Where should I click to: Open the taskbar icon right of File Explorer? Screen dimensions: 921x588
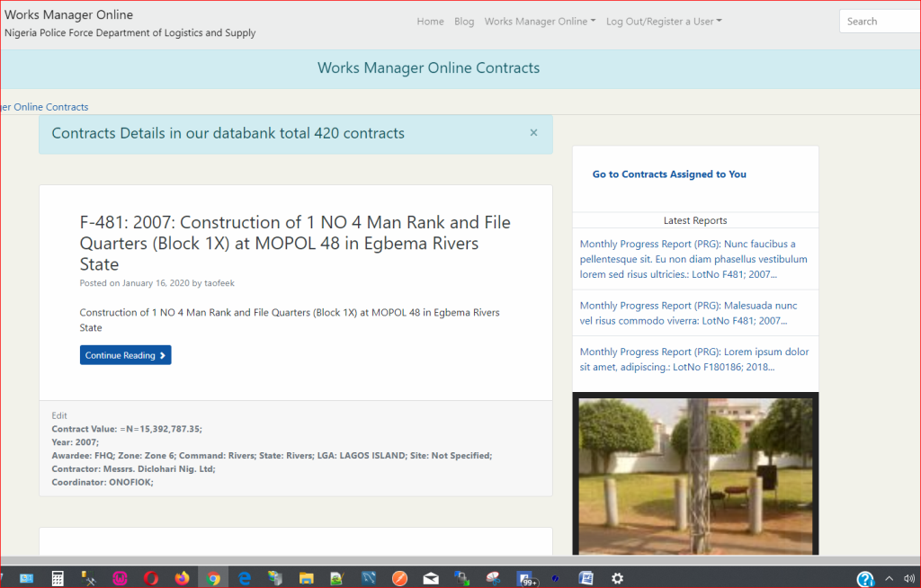pos(337,579)
